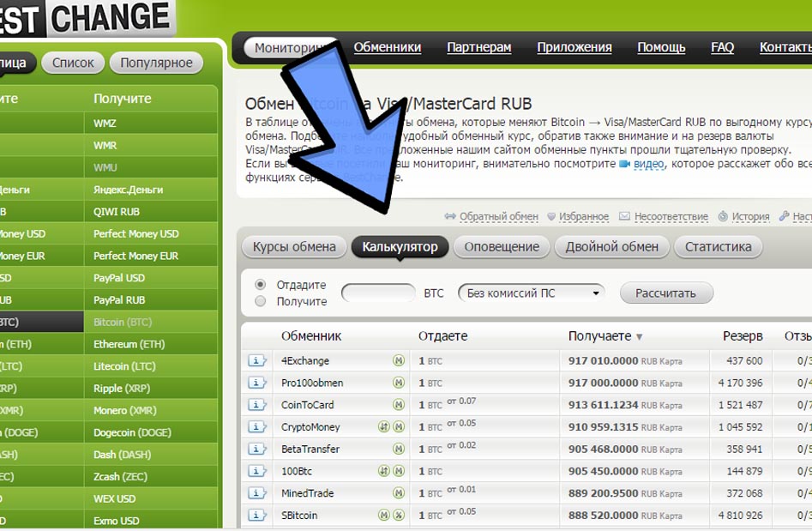The height and width of the screenshot is (531, 812).
Task: Choose Perfect Money USD in Получите column
Action: [x=151, y=233]
